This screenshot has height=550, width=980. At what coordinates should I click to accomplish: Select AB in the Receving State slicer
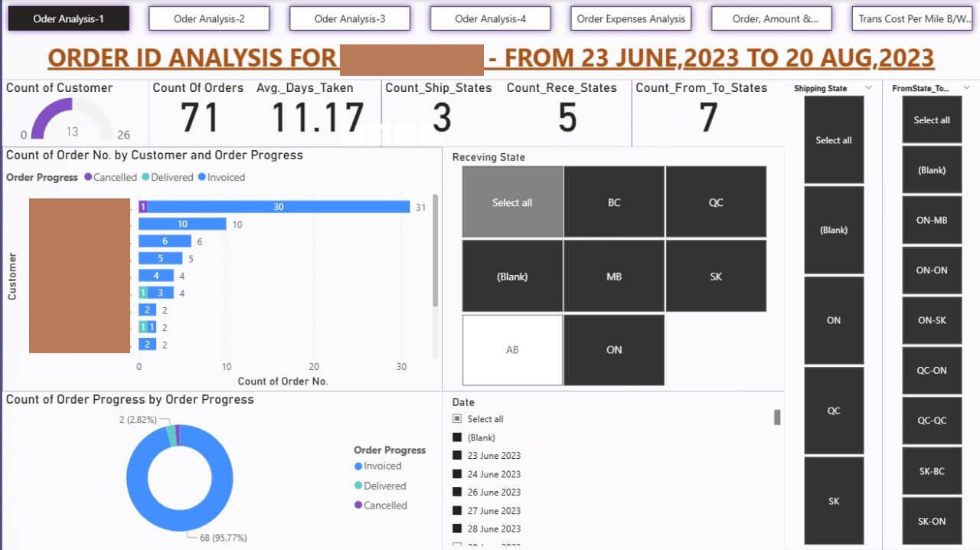(512, 350)
